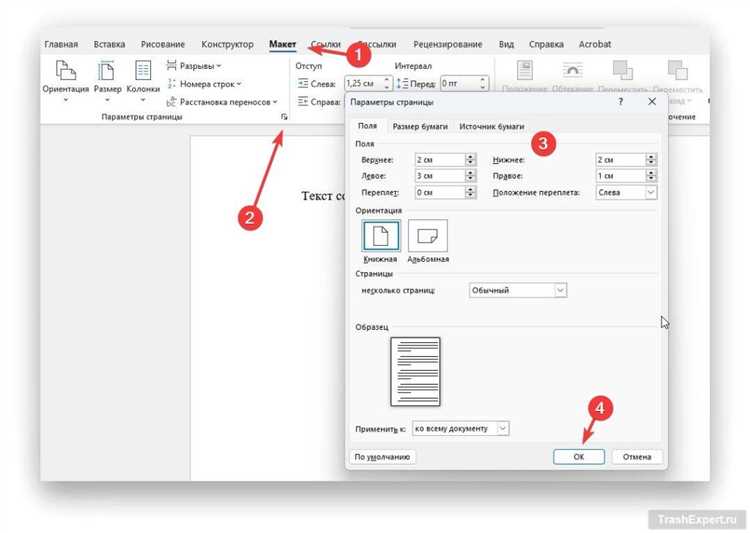The width and height of the screenshot is (750, 533).
Task: Open the Справка ribbon tab
Action: 546,44
